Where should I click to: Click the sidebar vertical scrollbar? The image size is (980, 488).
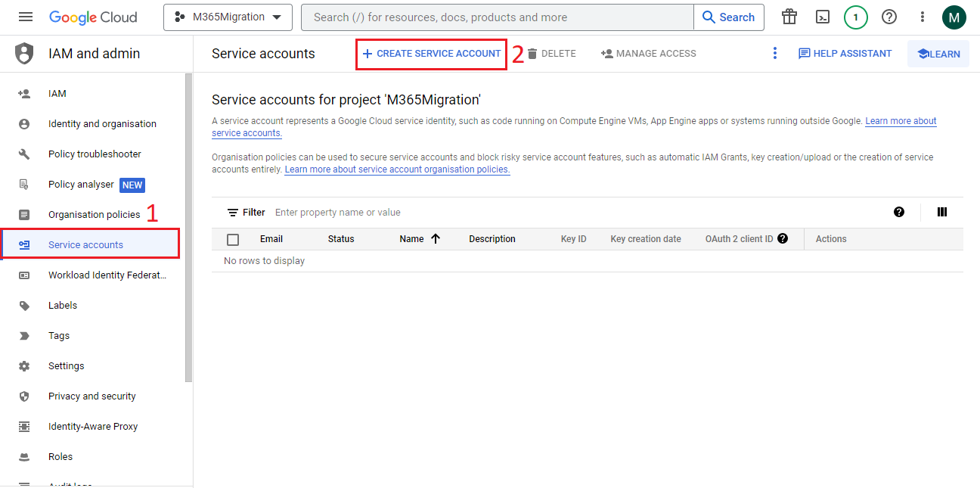click(189, 227)
